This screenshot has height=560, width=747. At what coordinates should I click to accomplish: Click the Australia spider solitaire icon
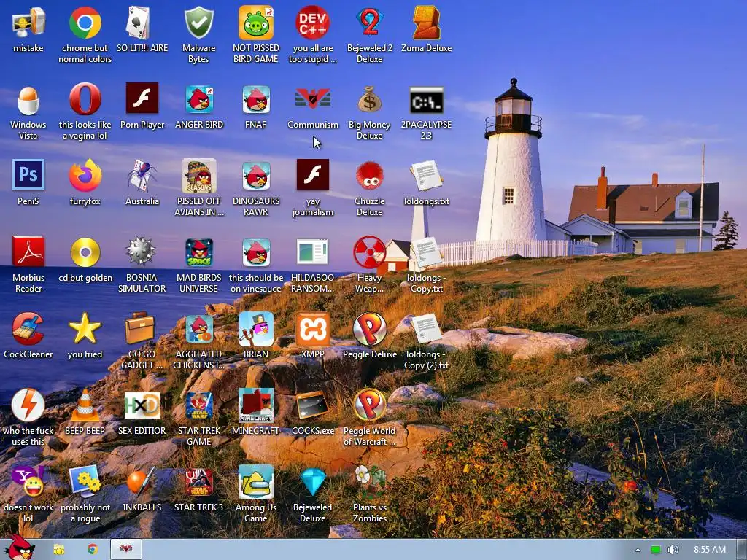point(142,176)
